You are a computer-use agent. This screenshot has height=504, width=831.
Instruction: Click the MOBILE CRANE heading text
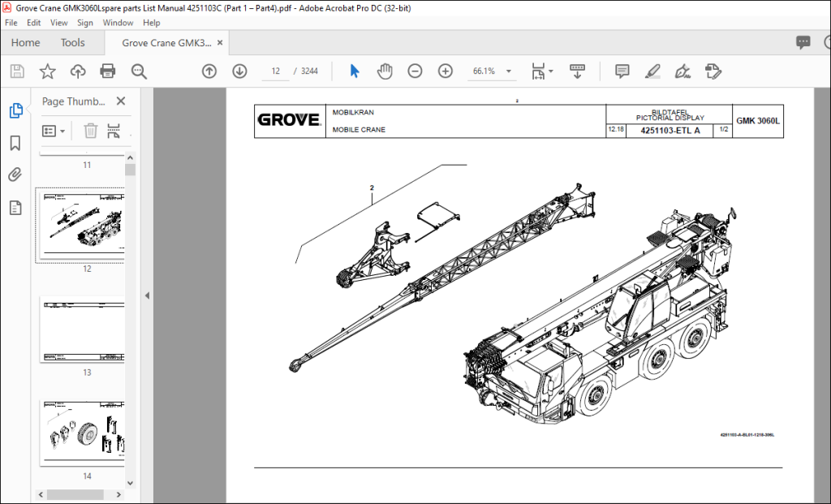[359, 129]
